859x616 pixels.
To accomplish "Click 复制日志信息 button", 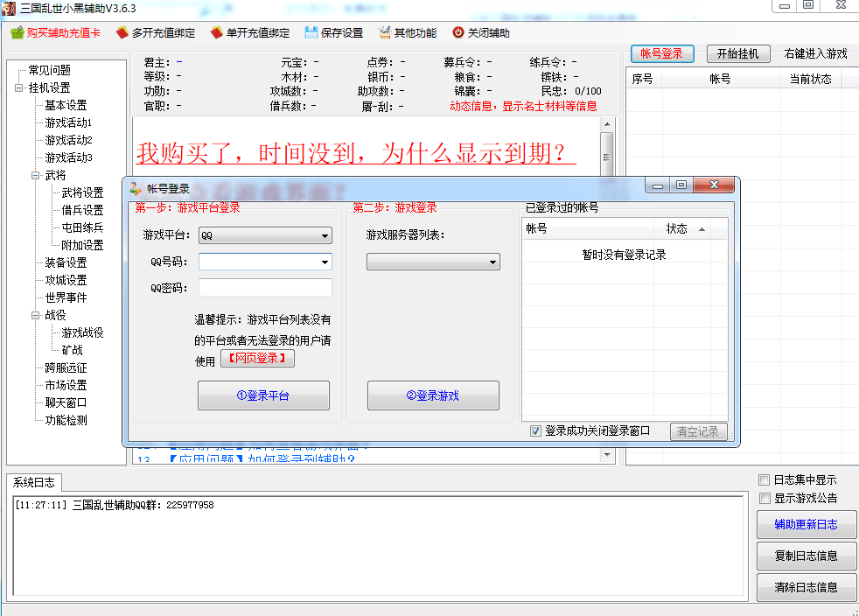I will pyautogui.click(x=806, y=556).
